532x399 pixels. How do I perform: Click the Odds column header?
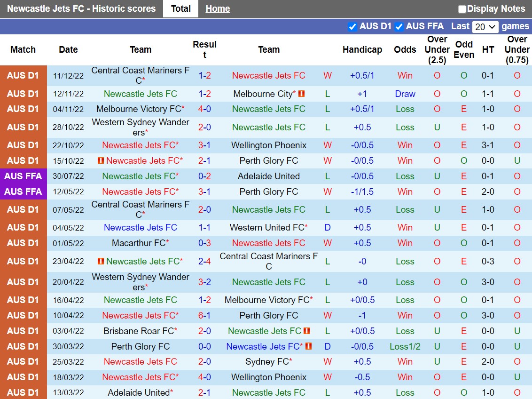(405, 49)
